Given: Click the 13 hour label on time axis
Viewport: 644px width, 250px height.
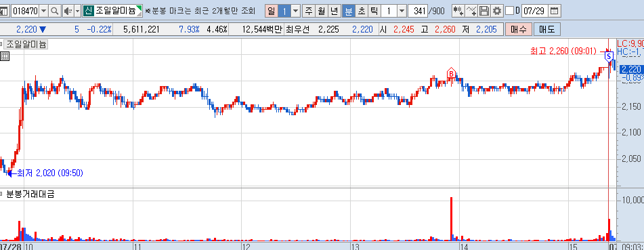Looking at the screenshot, I should pyautogui.click(x=355, y=247).
